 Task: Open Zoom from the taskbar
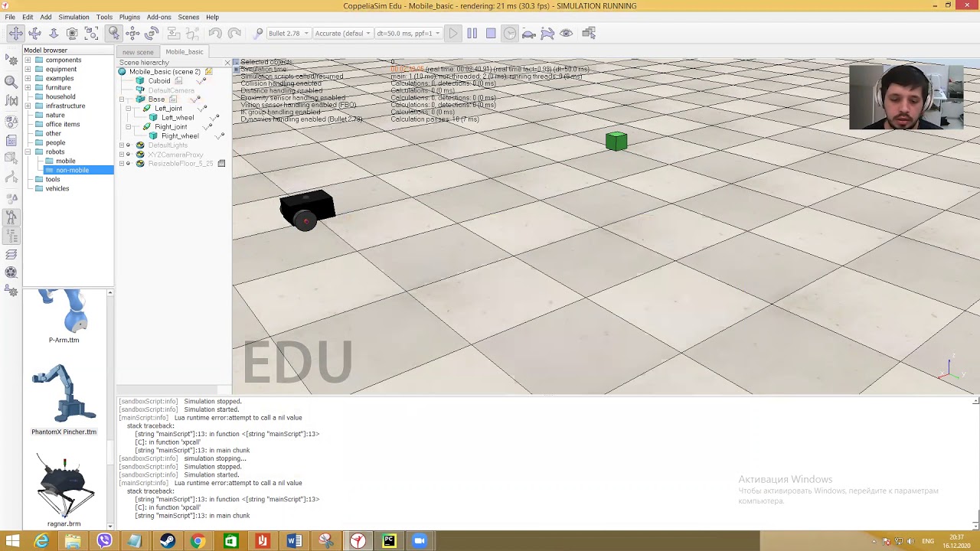420,541
